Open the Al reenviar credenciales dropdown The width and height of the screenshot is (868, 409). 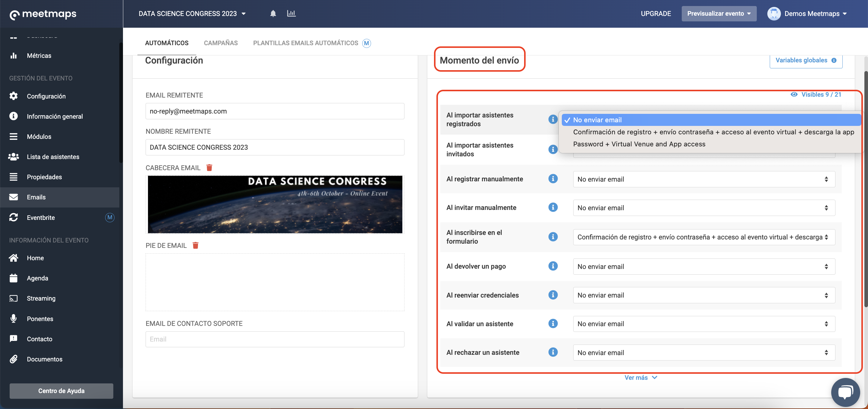point(704,295)
